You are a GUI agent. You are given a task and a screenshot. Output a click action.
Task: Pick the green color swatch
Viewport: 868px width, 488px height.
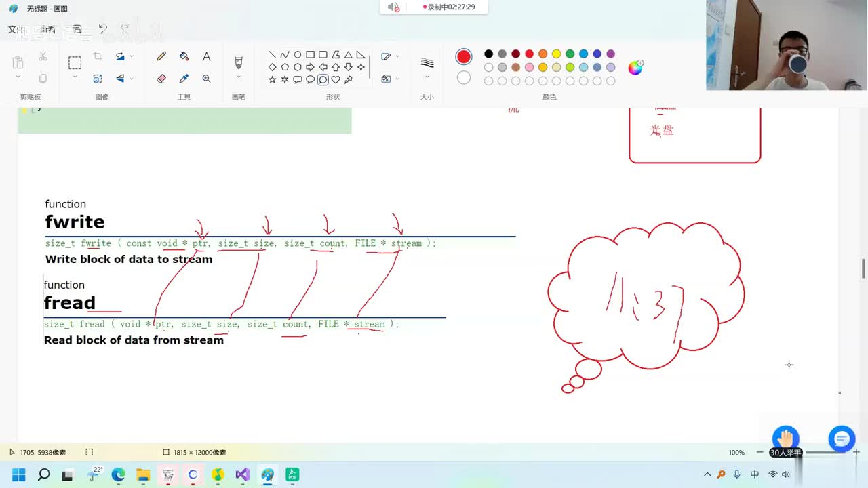point(570,54)
